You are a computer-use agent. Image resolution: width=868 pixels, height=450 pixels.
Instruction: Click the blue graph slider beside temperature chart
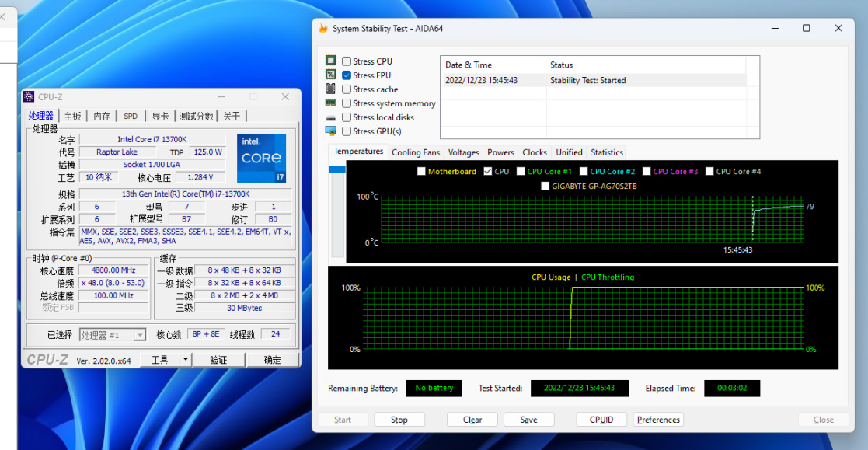point(337,169)
